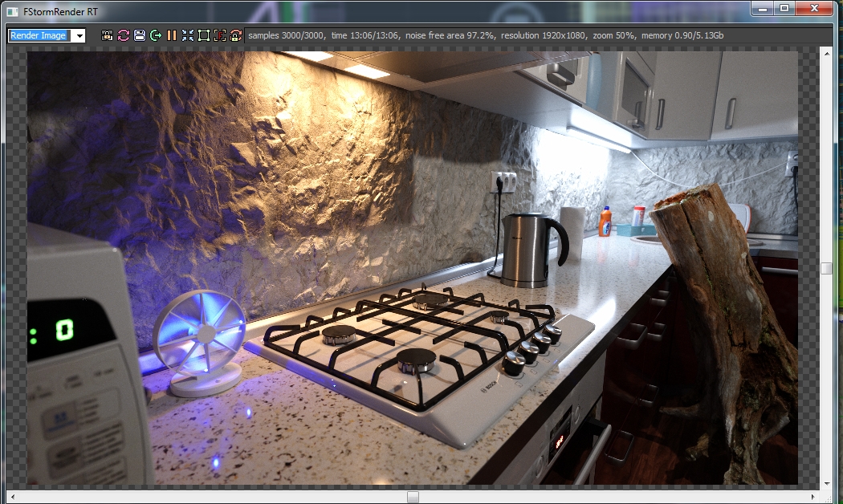Click the horizontal scrollbar thumb
The image size is (843, 504).
tap(413, 497)
